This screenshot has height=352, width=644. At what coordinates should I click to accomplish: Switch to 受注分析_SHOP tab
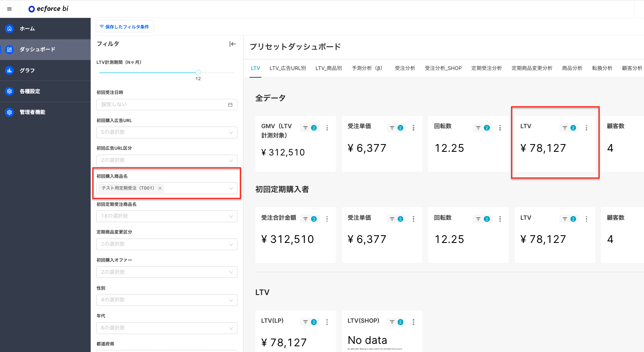click(x=443, y=68)
